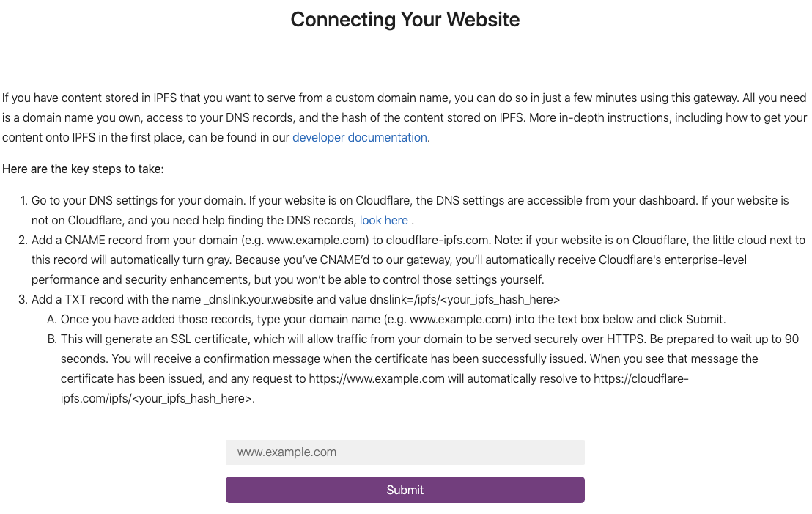
Task: Click the www.example.com input field
Action: (x=405, y=452)
